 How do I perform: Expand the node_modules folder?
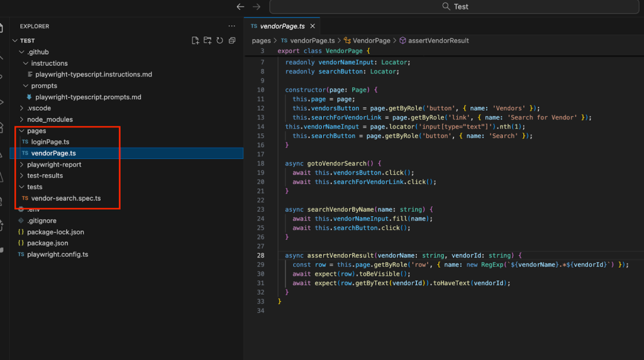tap(49, 119)
